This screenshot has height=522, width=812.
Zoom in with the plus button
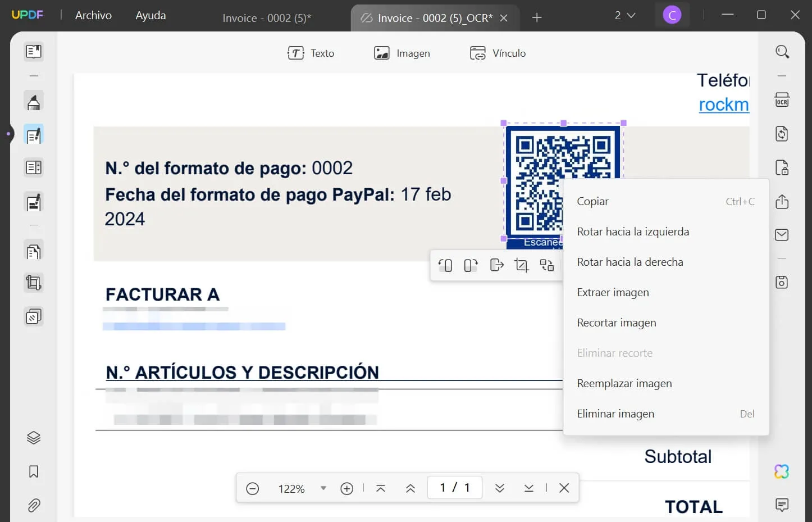click(x=347, y=488)
